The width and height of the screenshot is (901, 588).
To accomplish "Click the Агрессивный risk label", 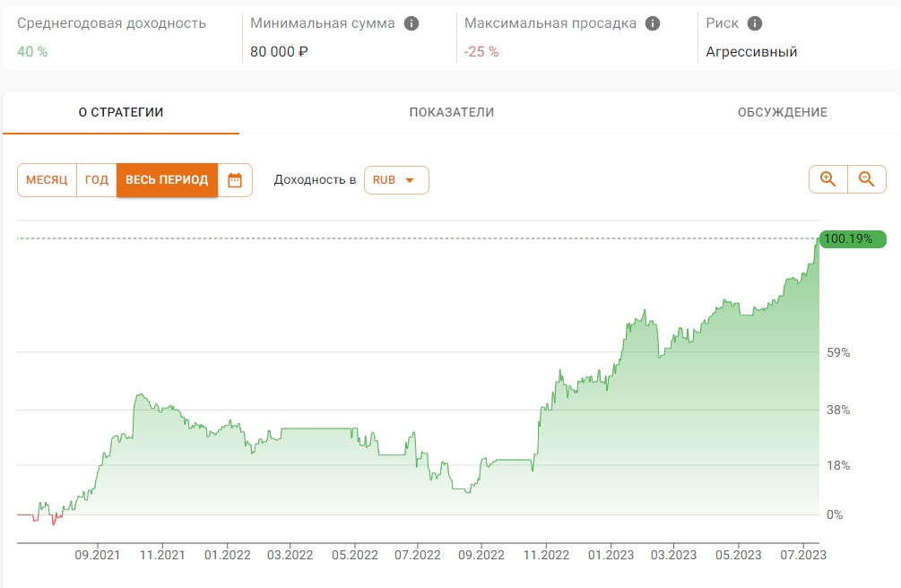I will pos(751,52).
